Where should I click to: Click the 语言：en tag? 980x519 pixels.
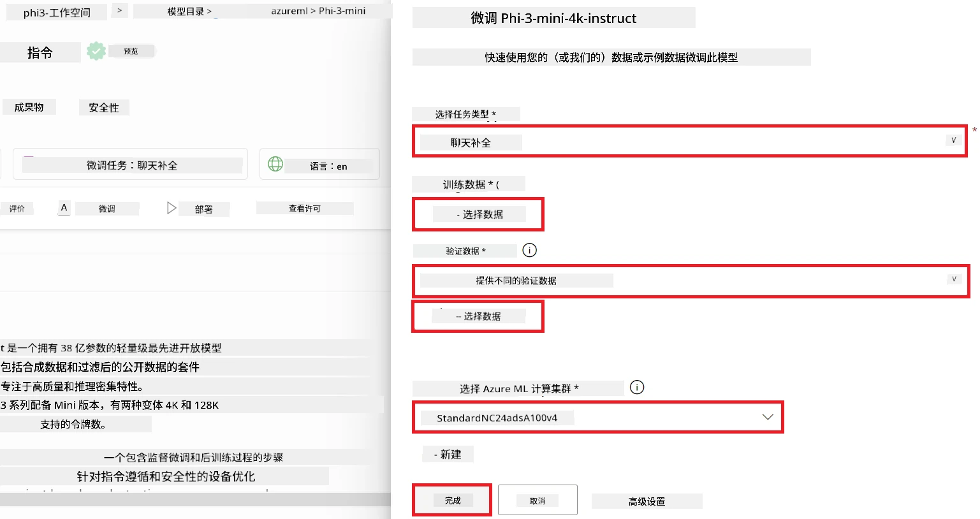point(320,164)
